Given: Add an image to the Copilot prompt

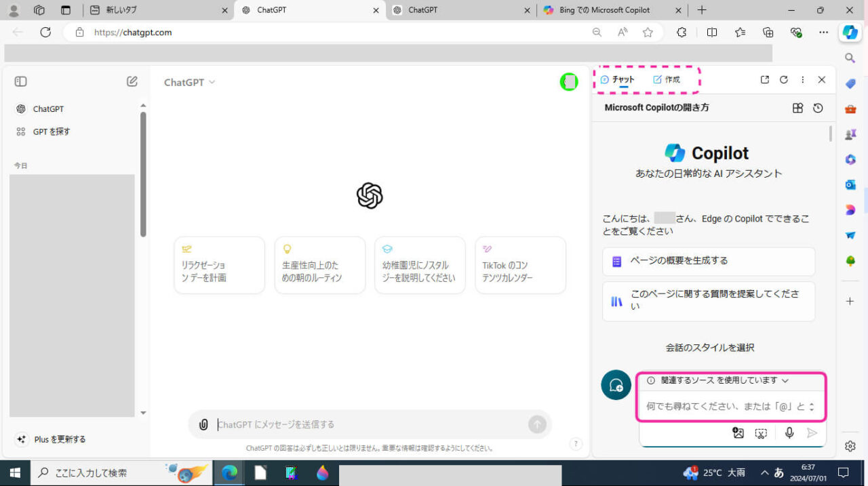Looking at the screenshot, I should coord(738,433).
